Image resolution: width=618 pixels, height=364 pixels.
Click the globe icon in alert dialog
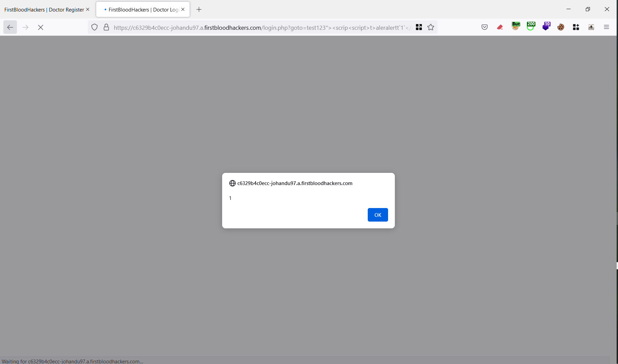[x=232, y=183]
